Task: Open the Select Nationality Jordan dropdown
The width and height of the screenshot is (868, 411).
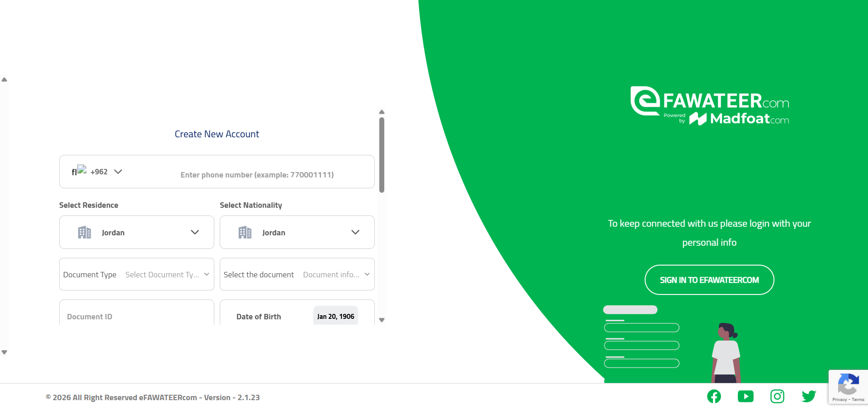Action: click(x=297, y=232)
